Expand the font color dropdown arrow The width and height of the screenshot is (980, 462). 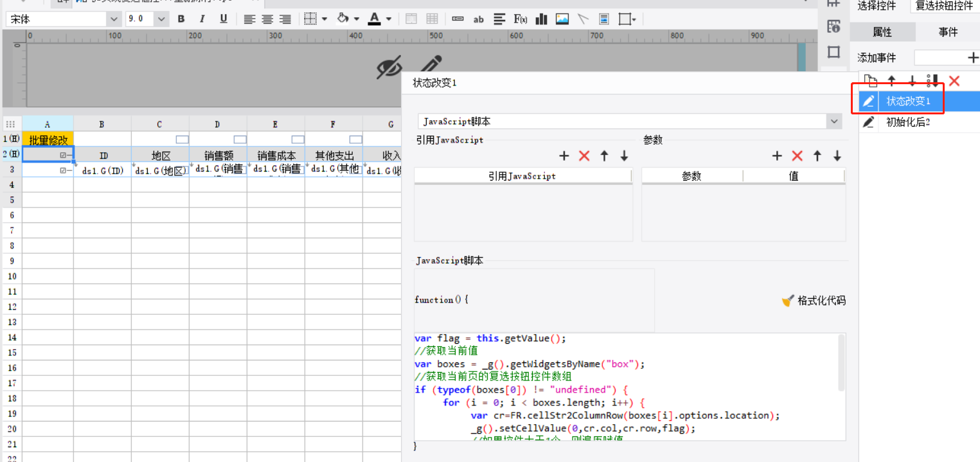(x=389, y=19)
